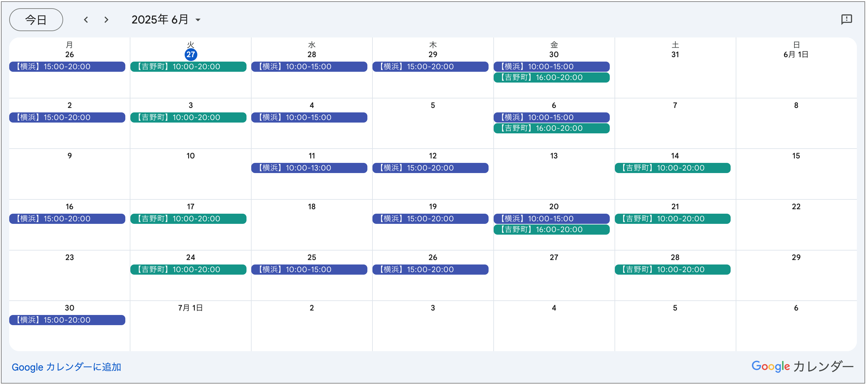Open Google カレンダーに追加 link
The width and height of the screenshot is (868, 388).
click(x=66, y=367)
